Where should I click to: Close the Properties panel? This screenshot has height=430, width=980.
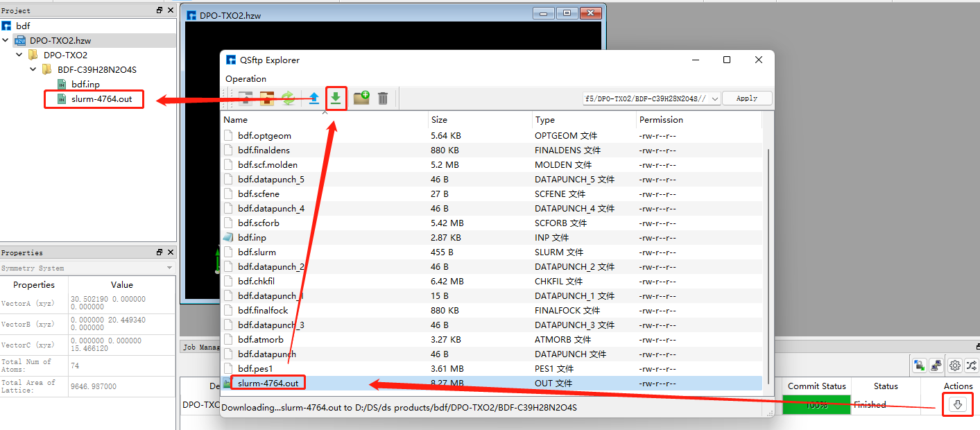click(171, 252)
